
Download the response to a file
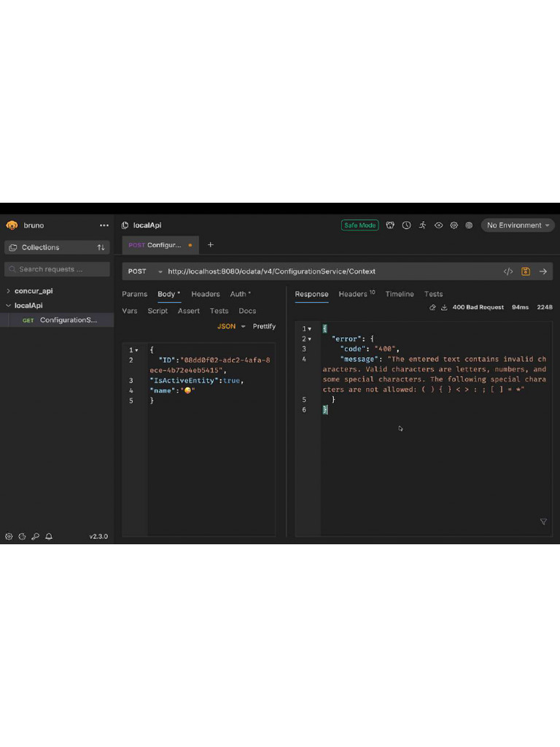click(444, 307)
